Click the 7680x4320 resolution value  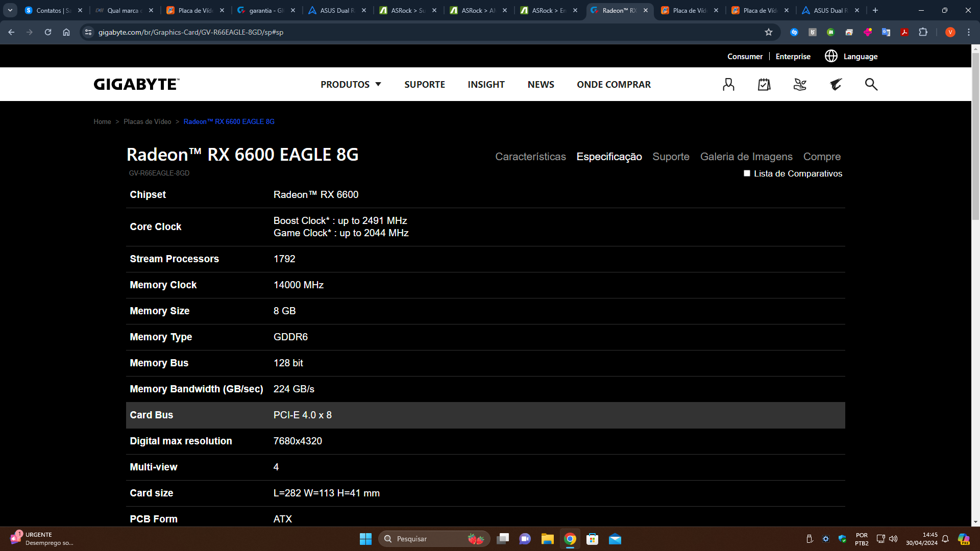point(298,441)
